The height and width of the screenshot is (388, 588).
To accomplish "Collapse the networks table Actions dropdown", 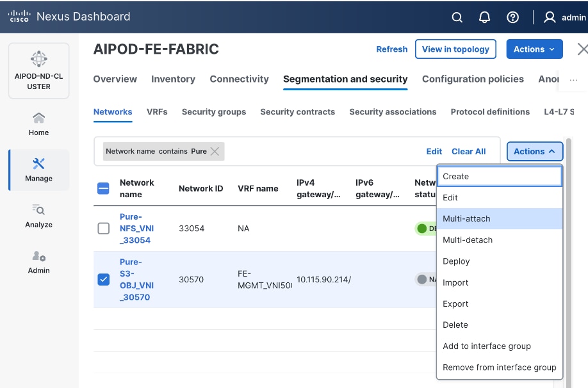I will [534, 152].
